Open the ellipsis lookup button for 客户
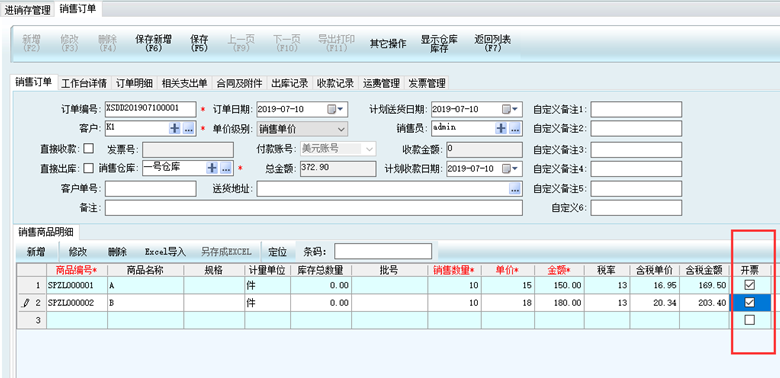This screenshot has width=780, height=378. 188,128
